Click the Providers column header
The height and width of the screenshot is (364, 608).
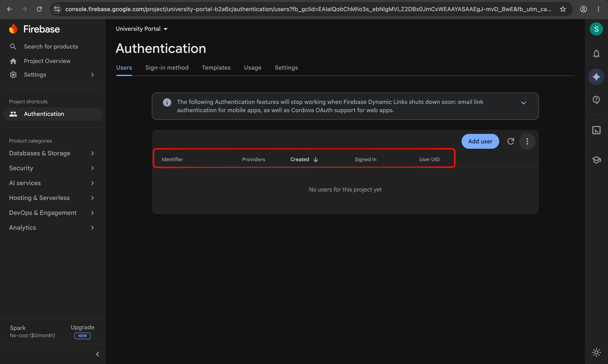coord(253,159)
